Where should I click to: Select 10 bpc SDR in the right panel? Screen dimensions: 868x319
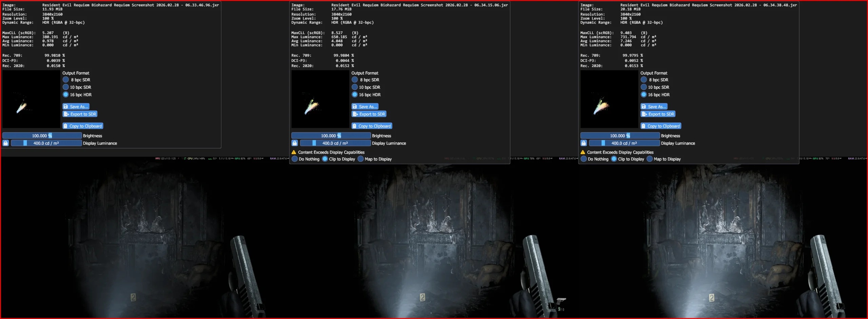tap(644, 87)
